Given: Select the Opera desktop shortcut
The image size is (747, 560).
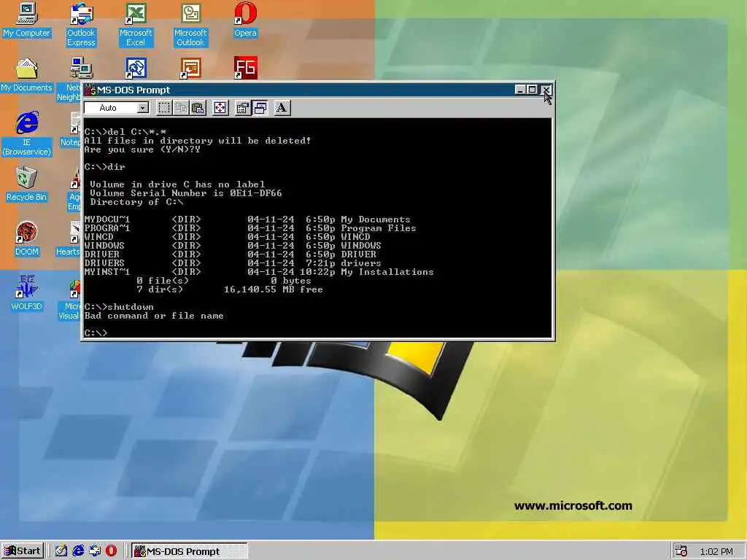Looking at the screenshot, I should coord(245,20).
